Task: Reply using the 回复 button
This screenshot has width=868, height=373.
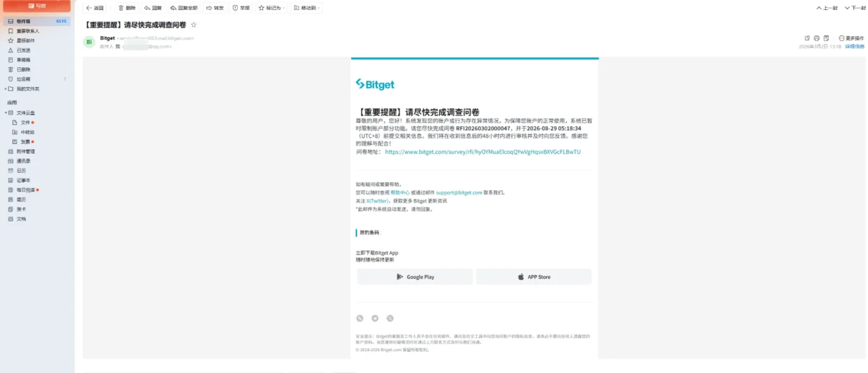Action: click(x=153, y=8)
